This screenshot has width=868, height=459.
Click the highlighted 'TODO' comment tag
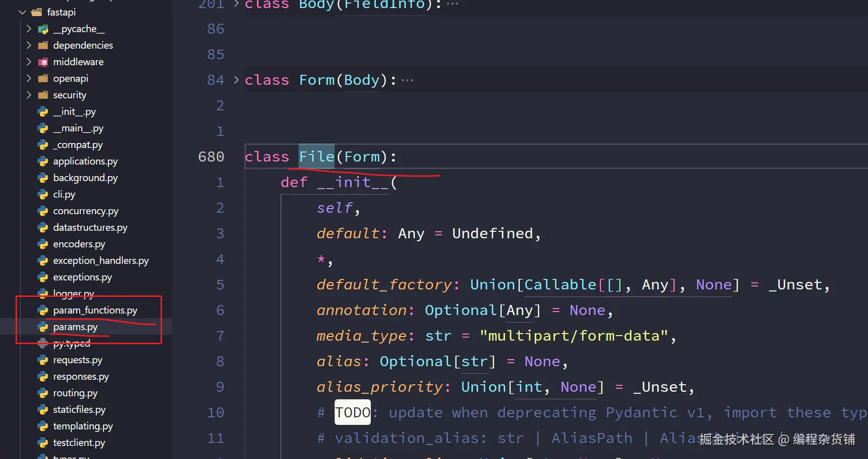click(x=353, y=412)
